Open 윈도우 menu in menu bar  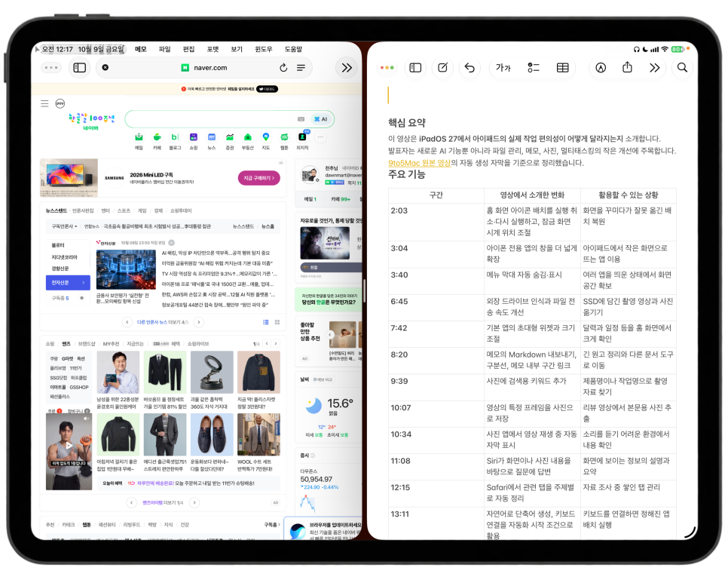[x=263, y=49]
